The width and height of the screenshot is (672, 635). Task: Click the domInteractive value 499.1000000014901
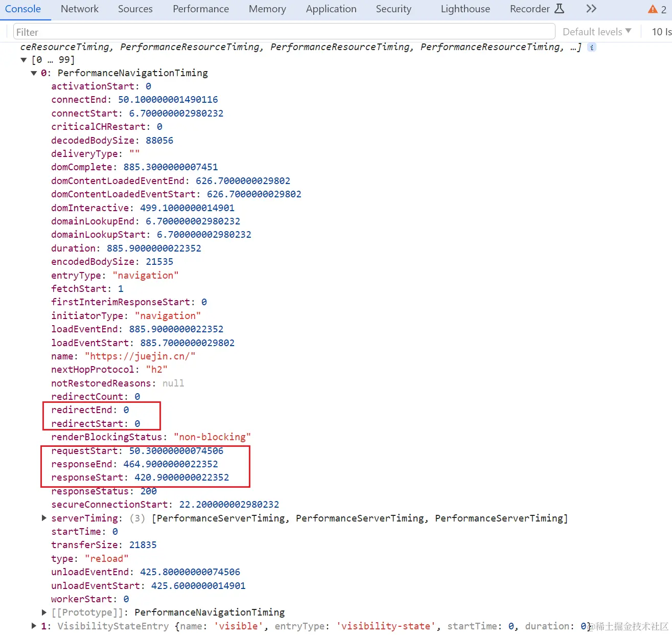coord(188,208)
